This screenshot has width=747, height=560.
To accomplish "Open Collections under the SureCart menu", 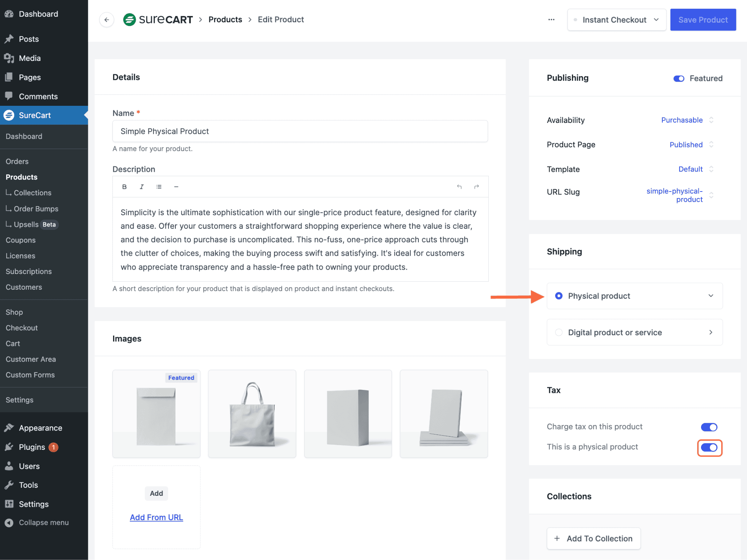I will pos(32,193).
